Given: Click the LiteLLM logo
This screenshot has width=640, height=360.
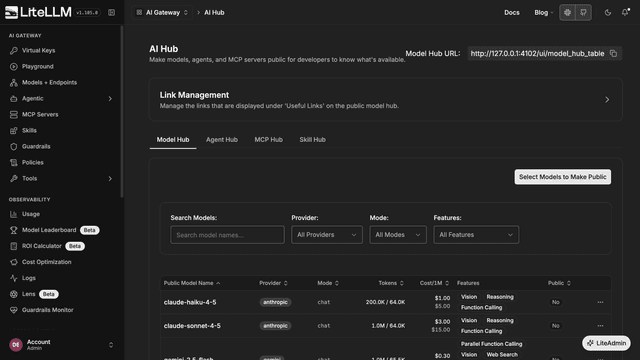Looking at the screenshot, I should pos(38,12).
